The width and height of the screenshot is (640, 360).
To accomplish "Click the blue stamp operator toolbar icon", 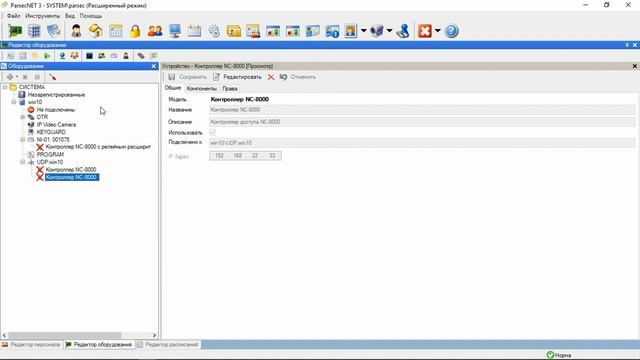I will tap(403, 31).
